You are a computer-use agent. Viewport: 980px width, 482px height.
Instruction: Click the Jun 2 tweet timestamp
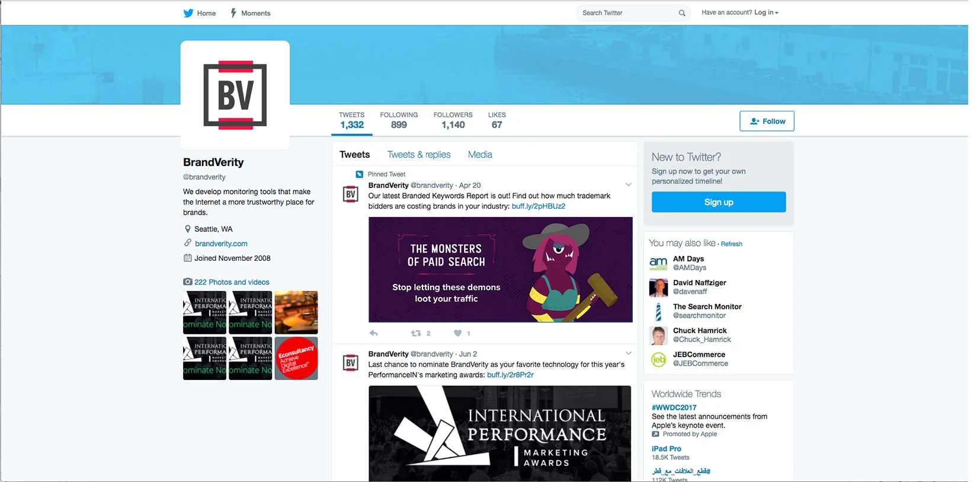tap(468, 354)
